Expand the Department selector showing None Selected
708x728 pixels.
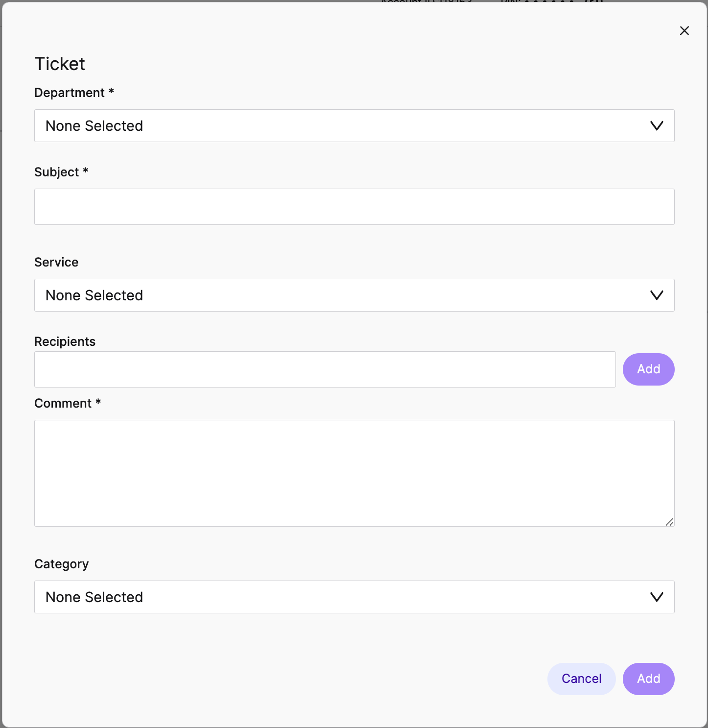click(354, 126)
